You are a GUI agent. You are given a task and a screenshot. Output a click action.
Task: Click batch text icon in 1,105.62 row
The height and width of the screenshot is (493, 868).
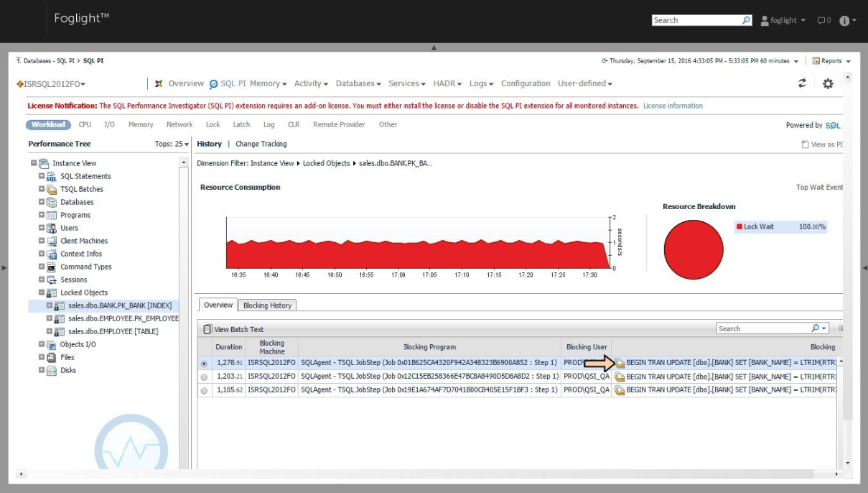pos(619,390)
